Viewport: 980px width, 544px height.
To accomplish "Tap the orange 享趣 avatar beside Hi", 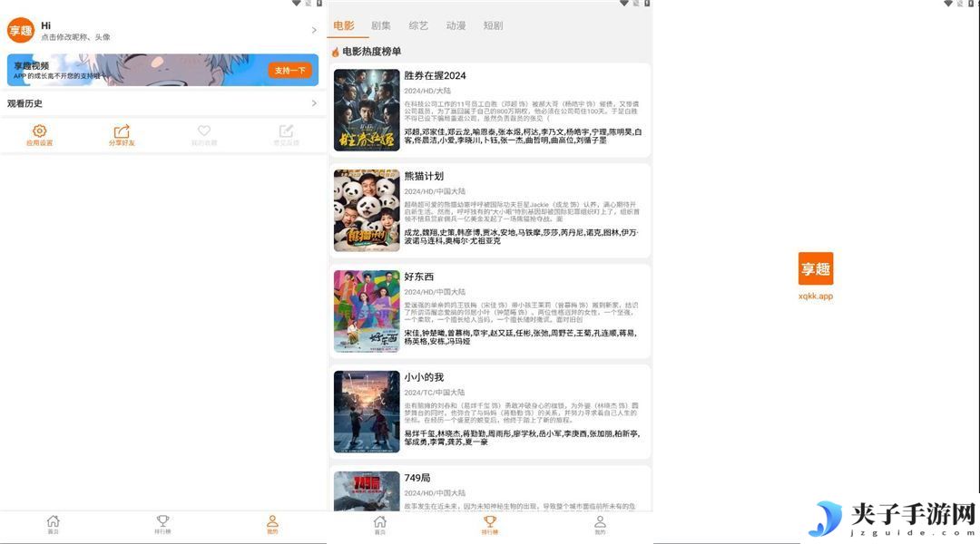I will 21,30.
